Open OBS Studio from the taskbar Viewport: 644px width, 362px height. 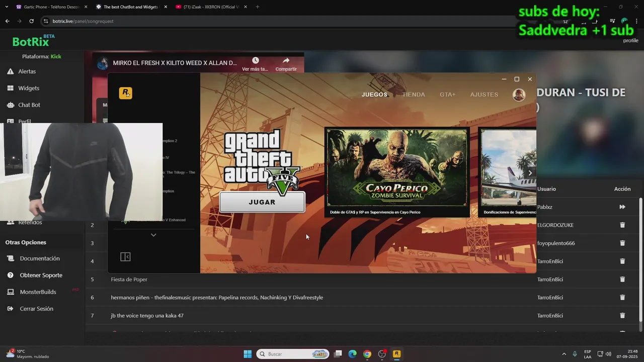pyautogui.click(x=382, y=354)
